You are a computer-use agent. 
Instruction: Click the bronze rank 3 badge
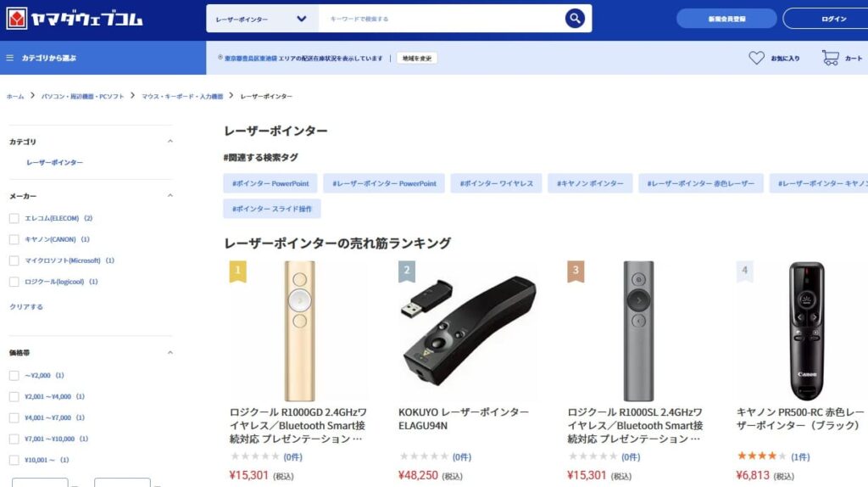point(576,271)
